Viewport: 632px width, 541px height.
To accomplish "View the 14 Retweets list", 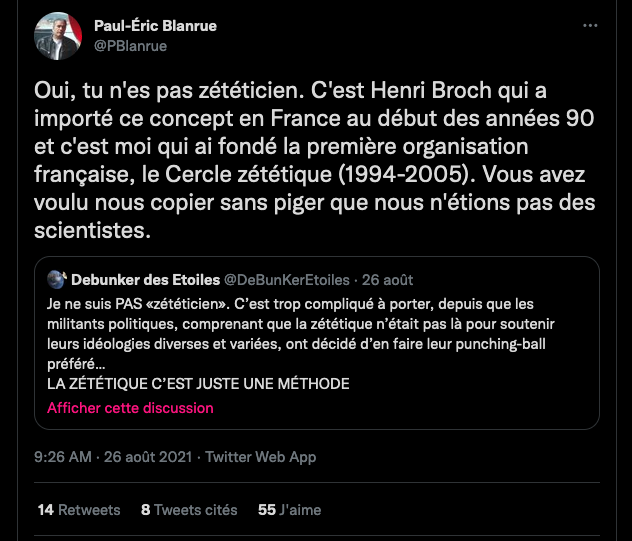I will coord(78,509).
